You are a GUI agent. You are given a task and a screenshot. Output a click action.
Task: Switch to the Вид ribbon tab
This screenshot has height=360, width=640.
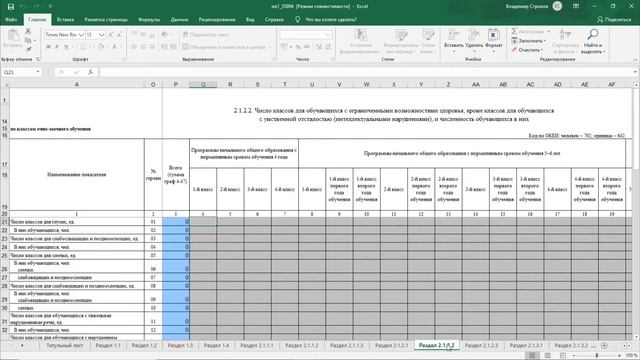(x=250, y=19)
